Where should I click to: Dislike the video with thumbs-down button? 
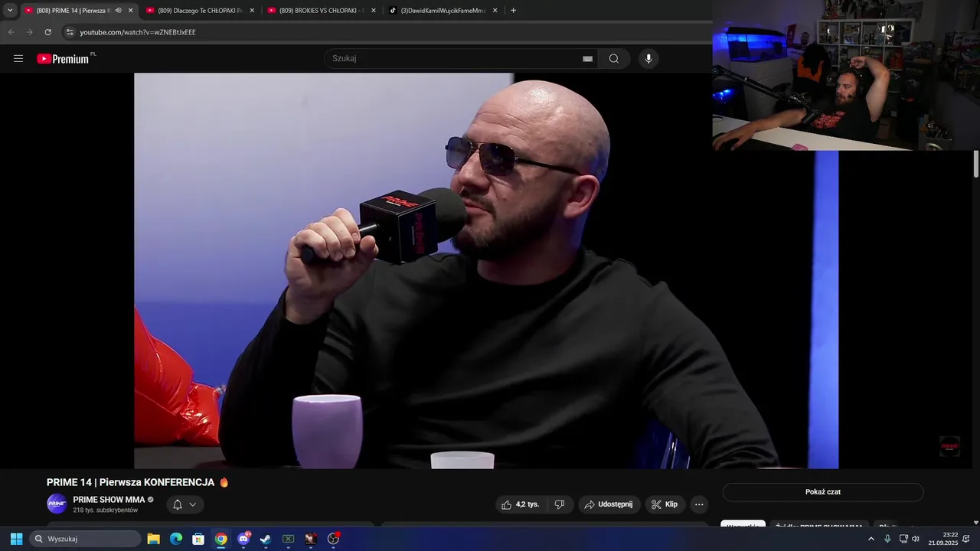560,504
